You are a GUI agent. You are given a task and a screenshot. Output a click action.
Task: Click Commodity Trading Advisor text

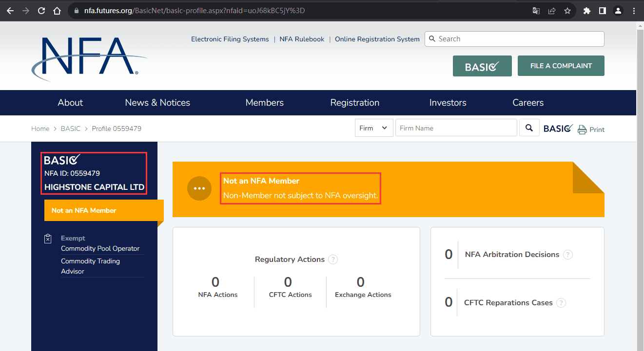coord(90,266)
